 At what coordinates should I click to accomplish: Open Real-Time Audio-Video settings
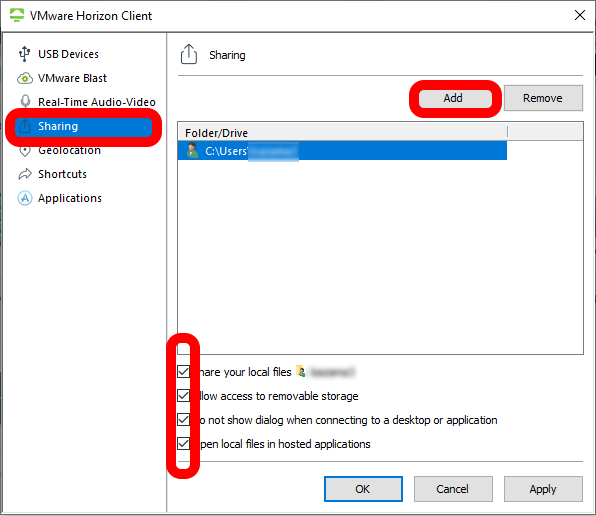click(x=97, y=102)
